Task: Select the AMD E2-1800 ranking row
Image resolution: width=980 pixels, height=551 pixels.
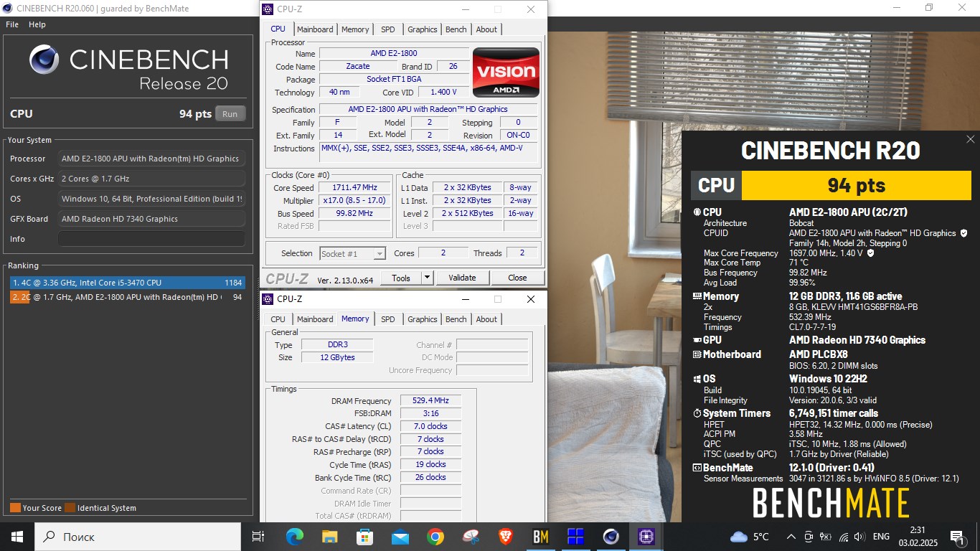Action: [x=127, y=297]
